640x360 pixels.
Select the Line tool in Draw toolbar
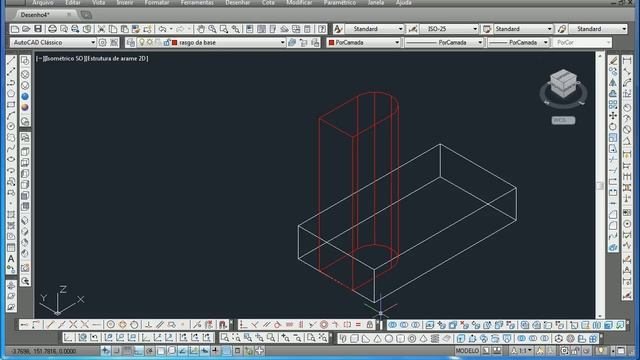click(11, 61)
